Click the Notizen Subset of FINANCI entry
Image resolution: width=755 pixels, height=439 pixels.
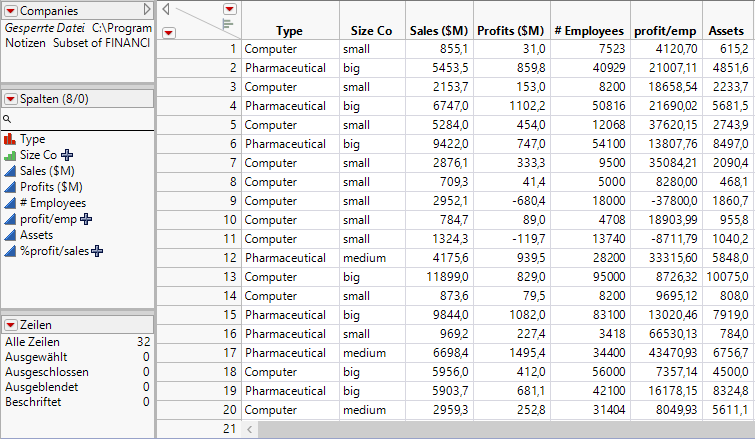coord(78,43)
